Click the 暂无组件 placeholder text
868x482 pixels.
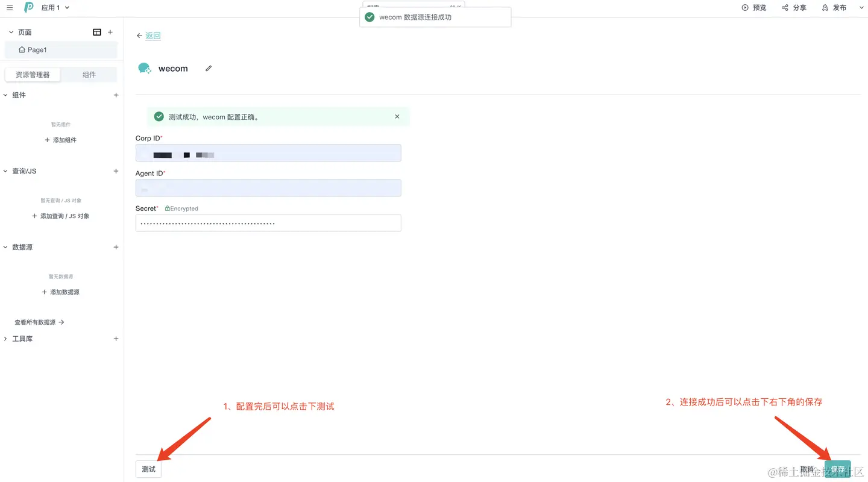61,125
